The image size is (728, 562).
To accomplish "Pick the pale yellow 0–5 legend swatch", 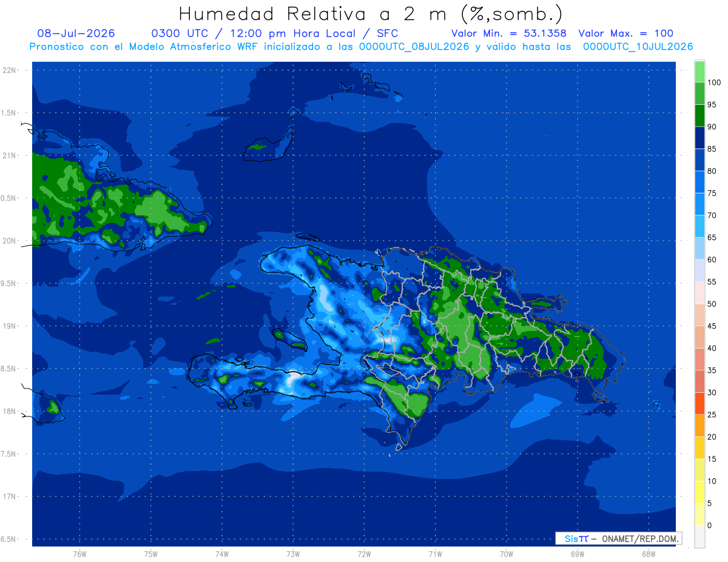I will [x=699, y=514].
